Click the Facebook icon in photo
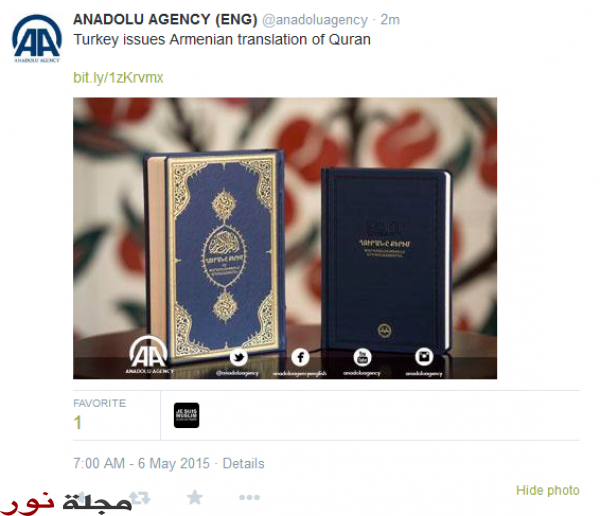 300,358
